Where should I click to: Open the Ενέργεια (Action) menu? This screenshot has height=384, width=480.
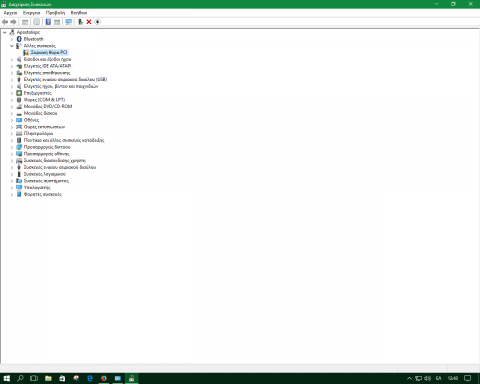click(31, 13)
